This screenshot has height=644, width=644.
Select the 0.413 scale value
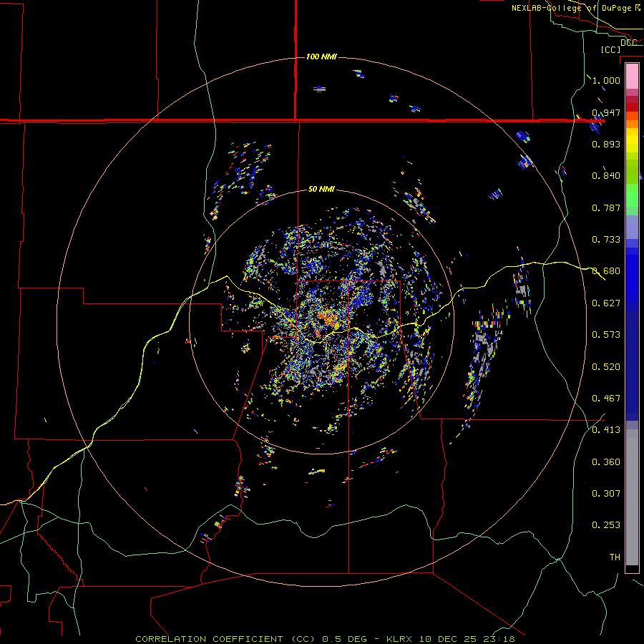606,430
